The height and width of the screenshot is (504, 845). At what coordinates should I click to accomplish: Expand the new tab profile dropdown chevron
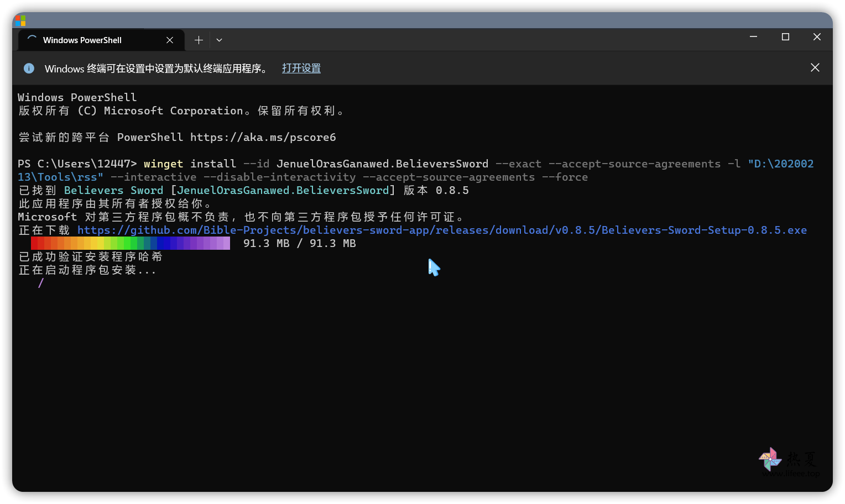coord(219,40)
